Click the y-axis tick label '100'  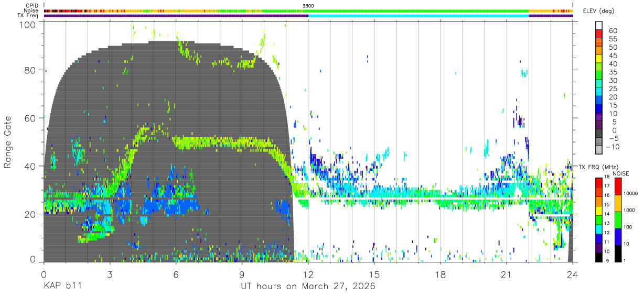pyautogui.click(x=28, y=25)
